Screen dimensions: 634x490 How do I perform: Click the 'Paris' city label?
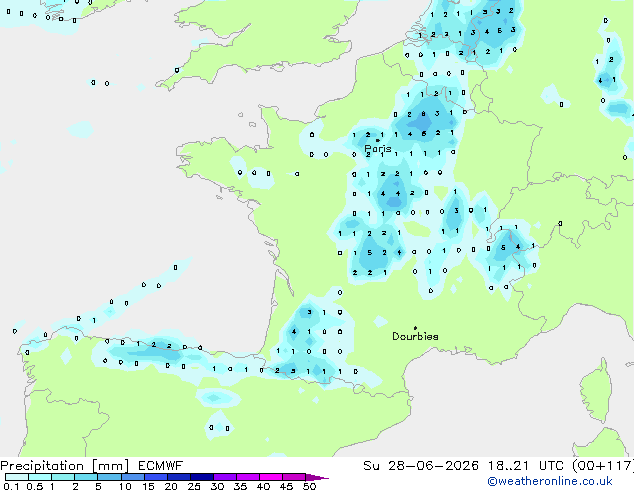pos(378,149)
